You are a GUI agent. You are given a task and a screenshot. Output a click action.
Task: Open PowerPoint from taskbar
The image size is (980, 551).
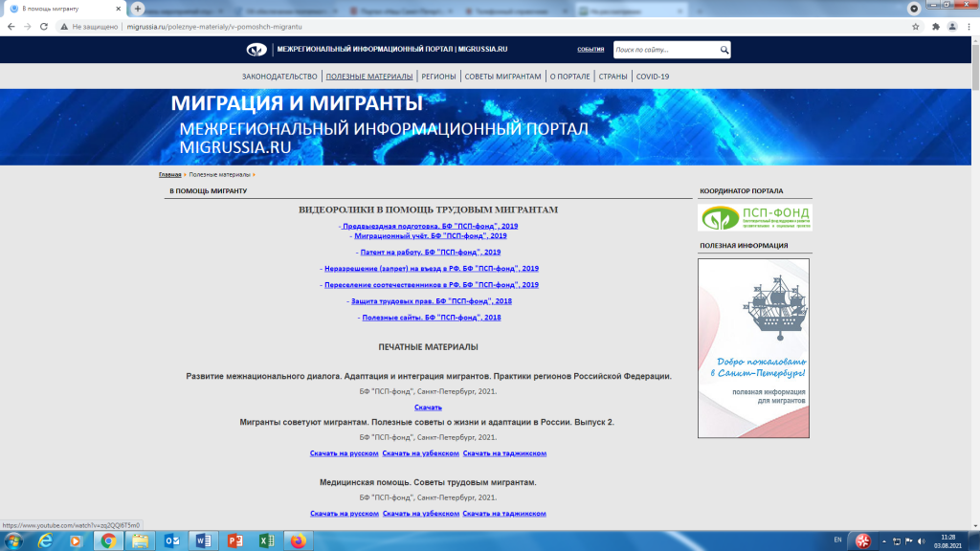[x=235, y=541]
